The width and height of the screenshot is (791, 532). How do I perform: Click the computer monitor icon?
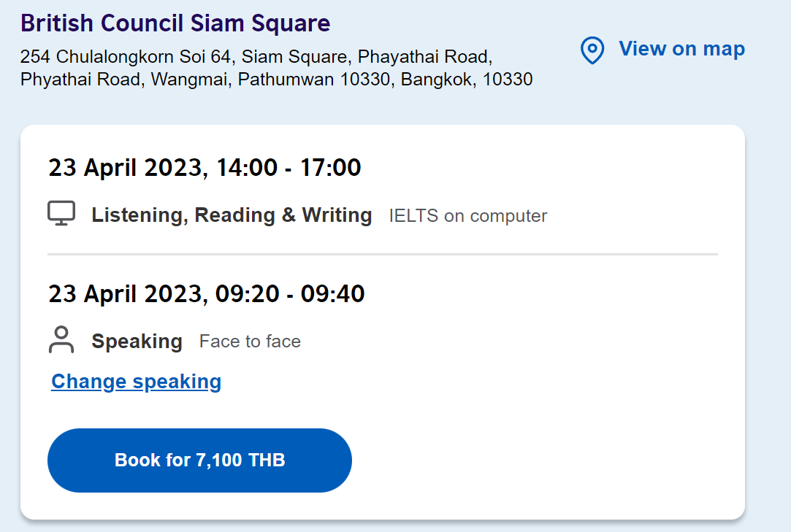point(61,213)
